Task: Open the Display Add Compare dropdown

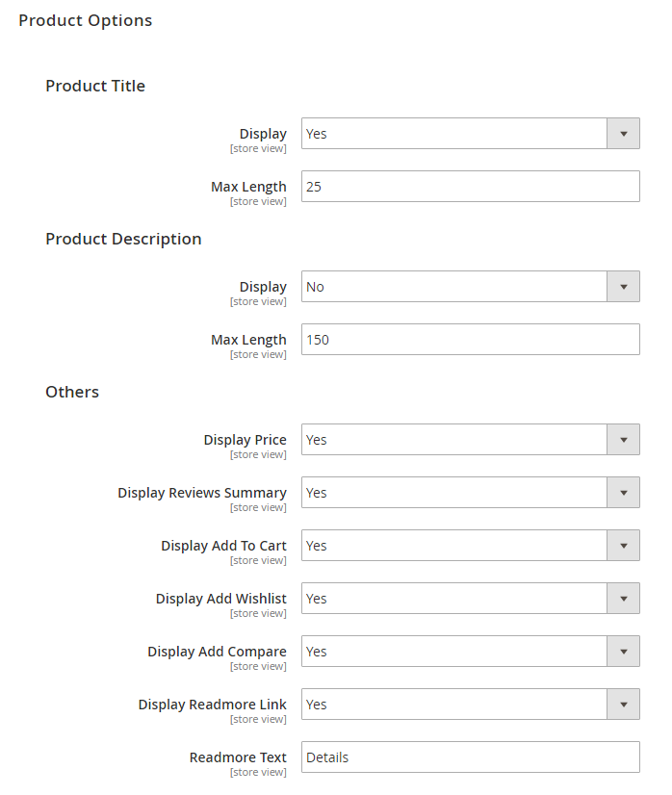Action: [470, 651]
